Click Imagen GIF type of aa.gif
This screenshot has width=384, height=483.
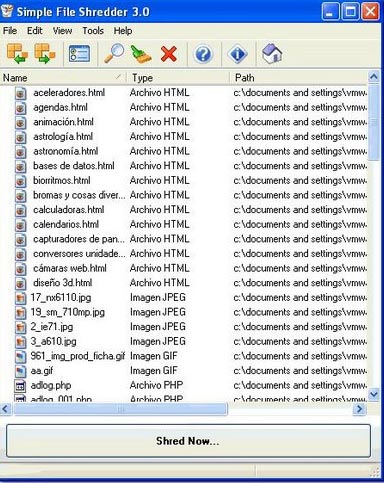(154, 371)
